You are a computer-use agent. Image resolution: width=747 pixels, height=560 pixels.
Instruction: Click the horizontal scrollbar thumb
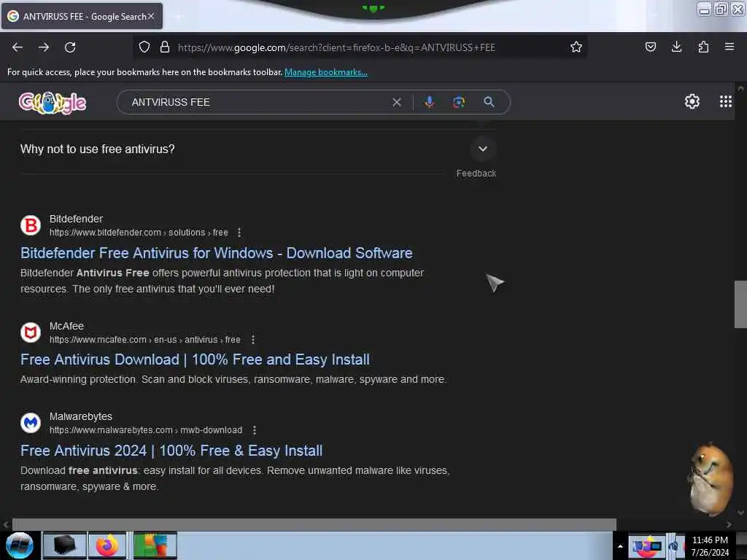[314, 524]
